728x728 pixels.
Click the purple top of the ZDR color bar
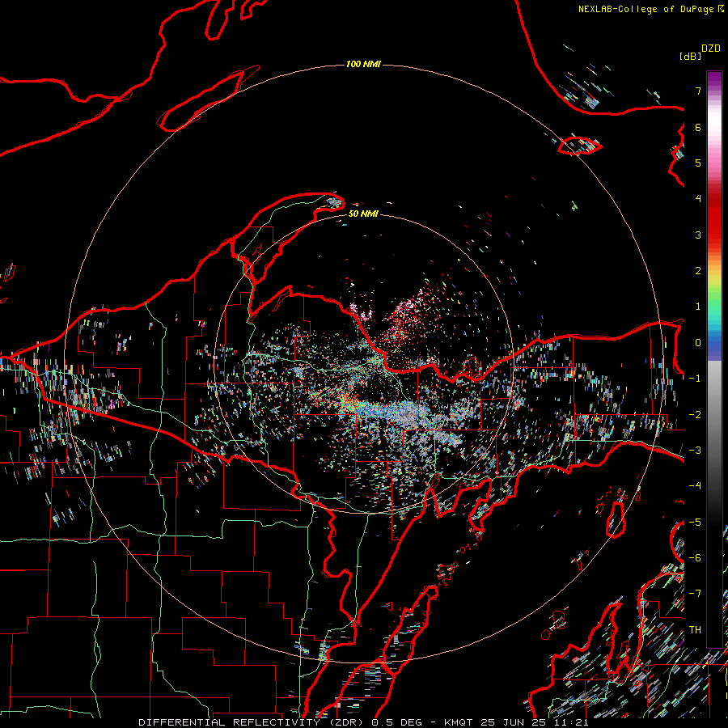point(714,78)
